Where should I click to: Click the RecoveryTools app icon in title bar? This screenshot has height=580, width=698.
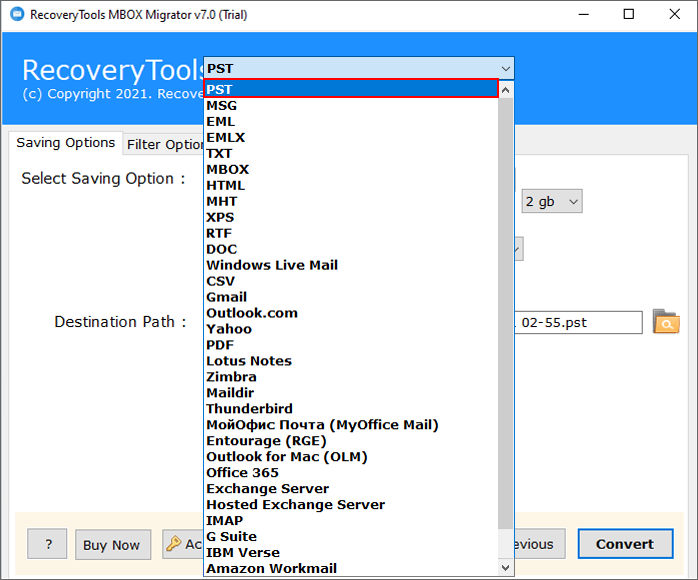[17, 14]
